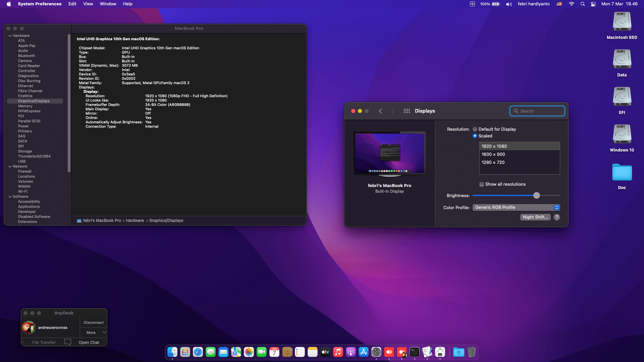This screenshot has width=644, height=362.
Task: Select 1280 × 720 in resolution list
Action: point(520,162)
